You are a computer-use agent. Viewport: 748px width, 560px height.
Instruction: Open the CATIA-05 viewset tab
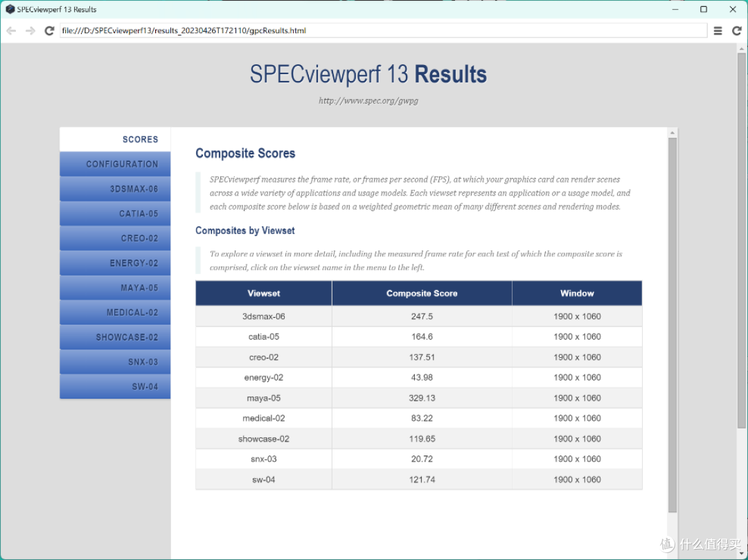(x=115, y=213)
